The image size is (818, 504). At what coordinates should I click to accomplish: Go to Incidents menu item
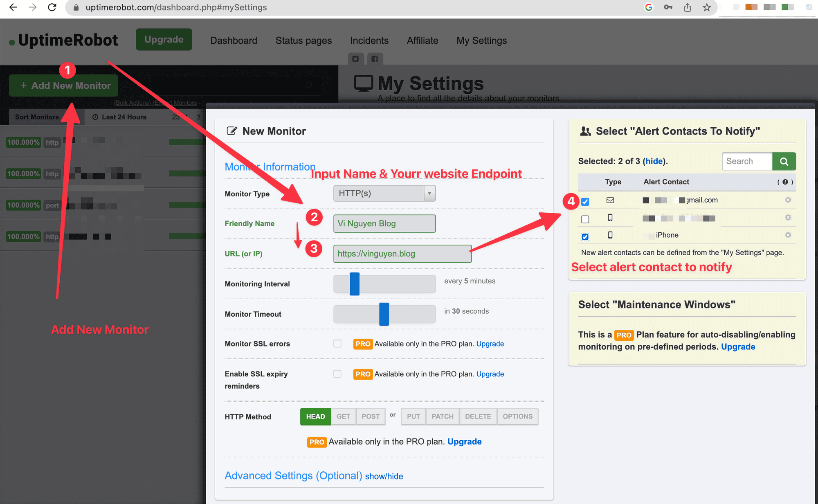[x=369, y=40]
